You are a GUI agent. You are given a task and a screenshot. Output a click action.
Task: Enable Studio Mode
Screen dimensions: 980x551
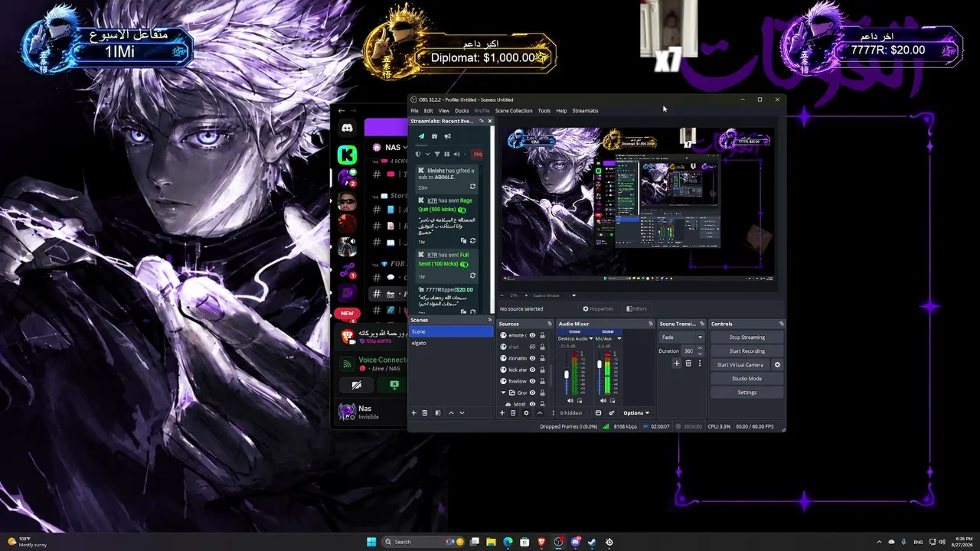(x=746, y=379)
